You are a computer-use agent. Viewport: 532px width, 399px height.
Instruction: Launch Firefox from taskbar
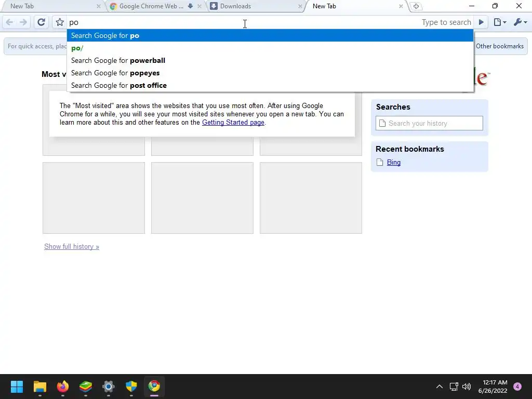tap(63, 386)
